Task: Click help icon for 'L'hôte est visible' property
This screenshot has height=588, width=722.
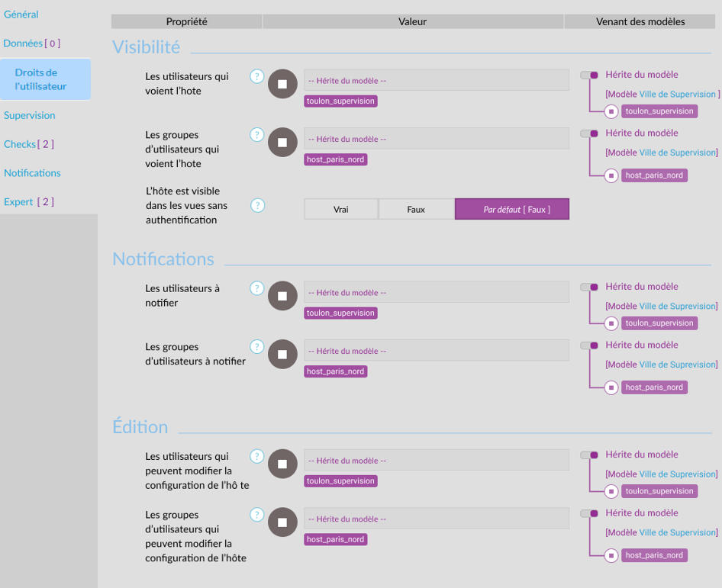Action: 258,205
